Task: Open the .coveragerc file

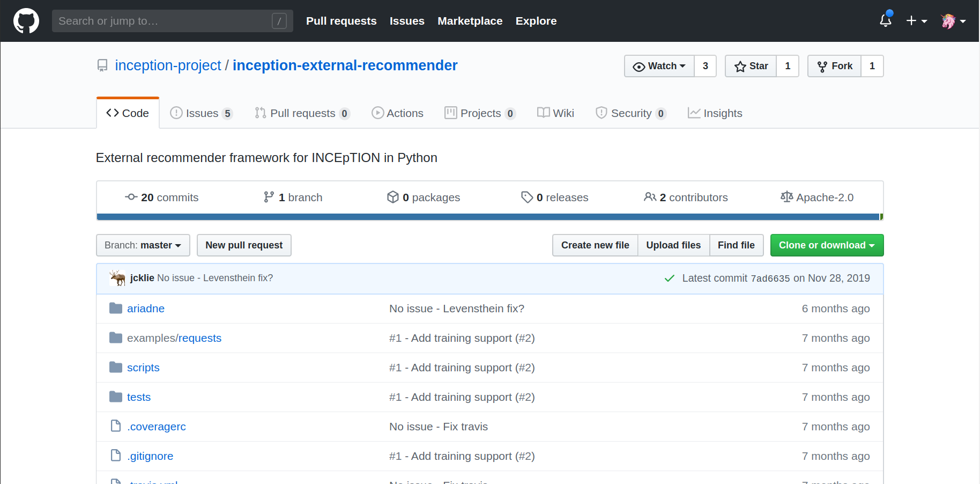Action: click(157, 427)
